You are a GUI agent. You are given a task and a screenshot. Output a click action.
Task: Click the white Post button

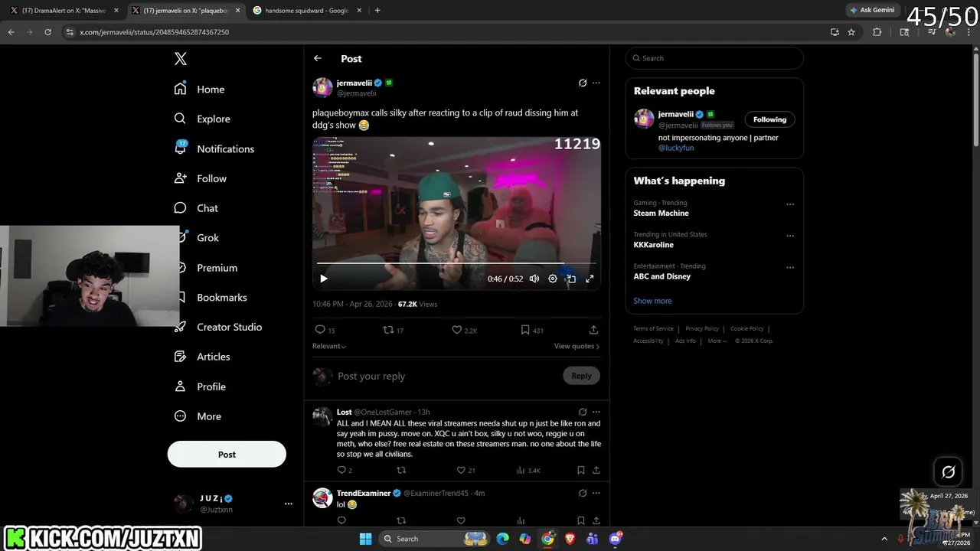[227, 454]
